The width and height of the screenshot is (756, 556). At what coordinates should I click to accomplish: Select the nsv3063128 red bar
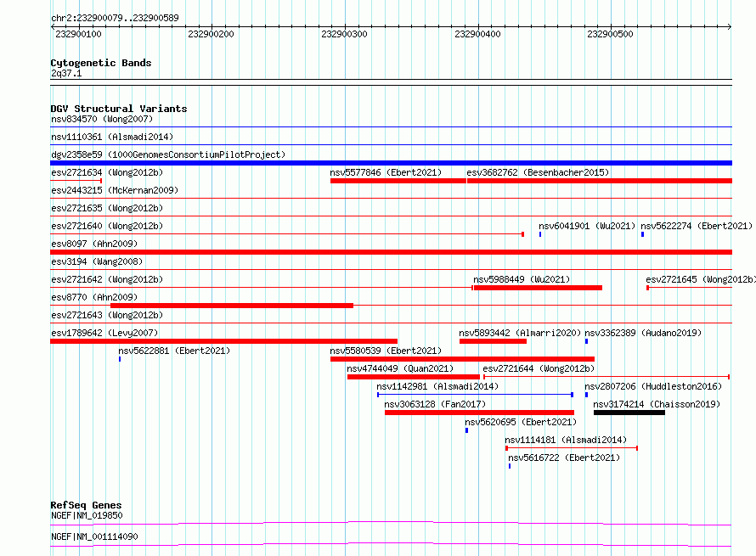(x=479, y=413)
